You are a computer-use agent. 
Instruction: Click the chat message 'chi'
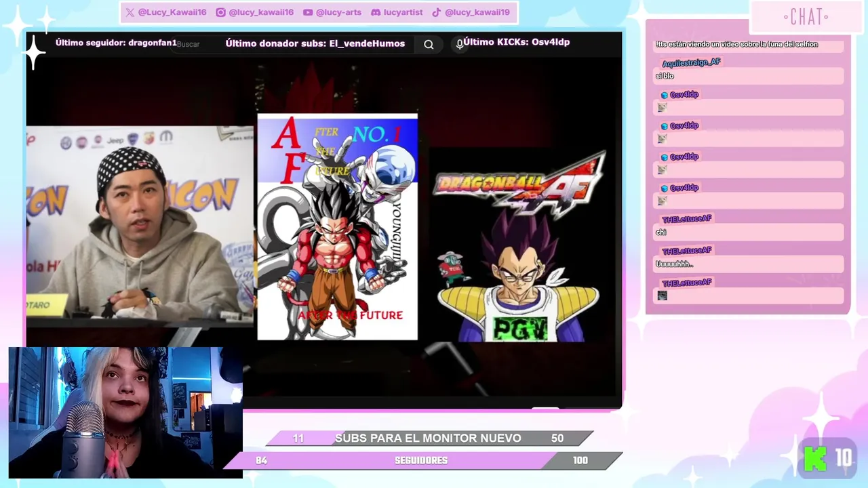point(661,232)
